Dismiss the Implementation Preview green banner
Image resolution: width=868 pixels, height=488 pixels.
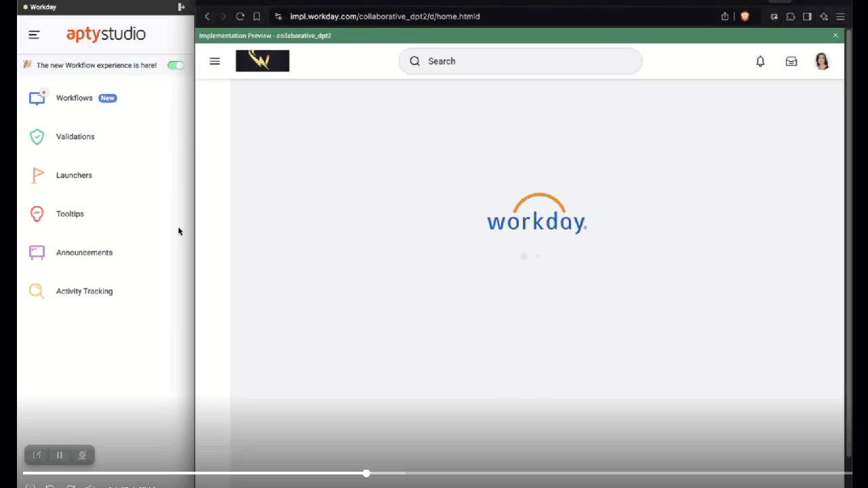[x=835, y=35]
